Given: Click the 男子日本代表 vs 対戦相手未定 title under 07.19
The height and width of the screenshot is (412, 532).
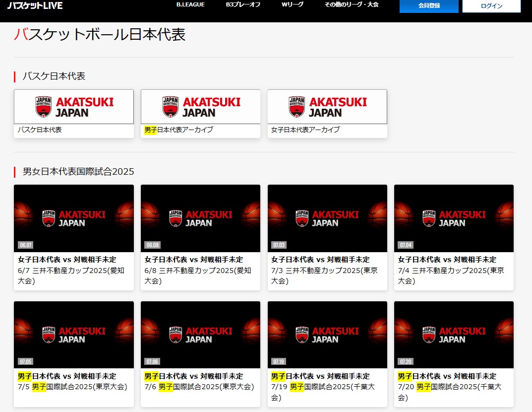Looking at the screenshot, I should click(320, 376).
